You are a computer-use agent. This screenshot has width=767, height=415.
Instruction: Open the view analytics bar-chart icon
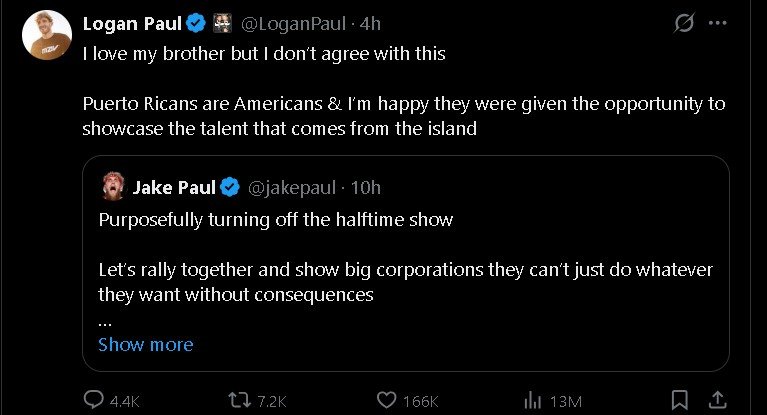pos(533,400)
